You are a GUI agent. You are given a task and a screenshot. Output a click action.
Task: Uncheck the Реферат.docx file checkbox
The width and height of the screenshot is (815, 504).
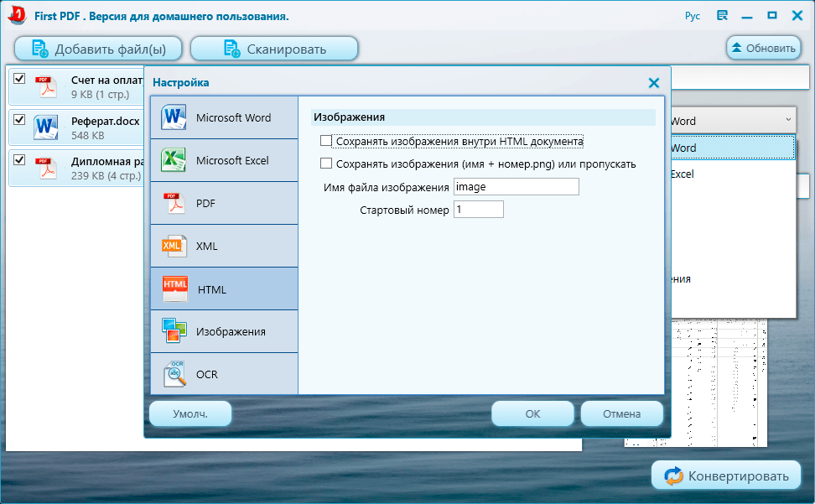coord(19,119)
